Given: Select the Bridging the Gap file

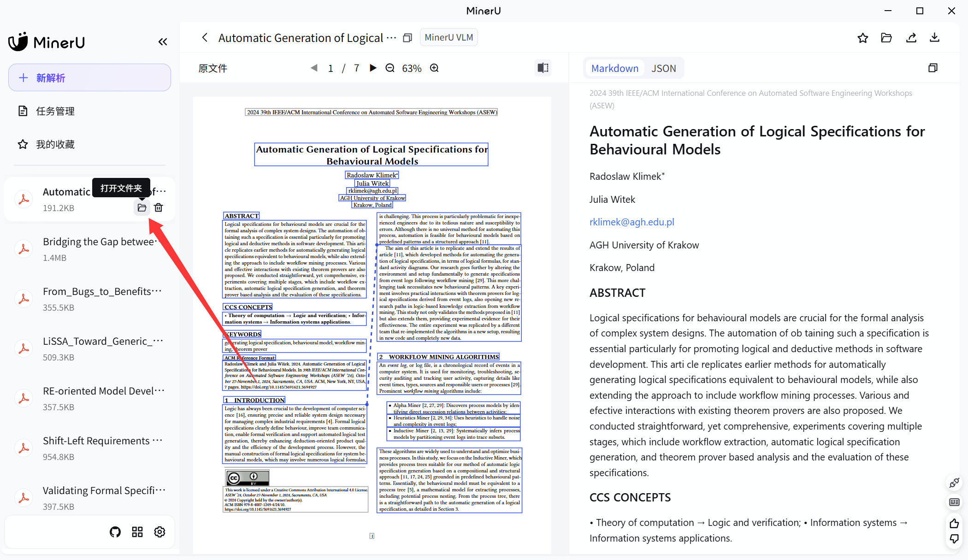Looking at the screenshot, I should point(89,249).
